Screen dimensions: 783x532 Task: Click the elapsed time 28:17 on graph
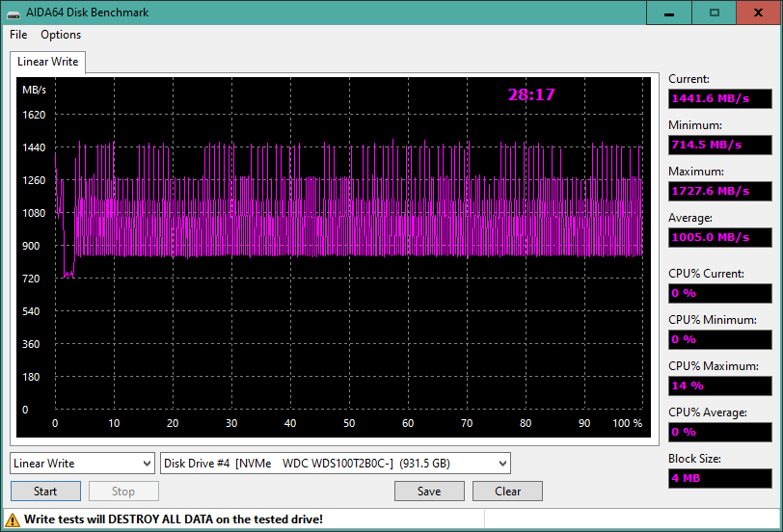(x=531, y=94)
